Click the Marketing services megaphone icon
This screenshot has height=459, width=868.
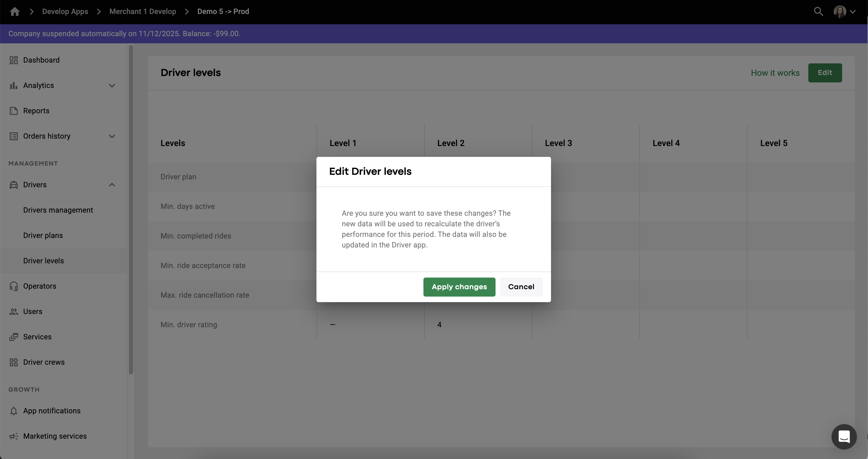coord(13,437)
